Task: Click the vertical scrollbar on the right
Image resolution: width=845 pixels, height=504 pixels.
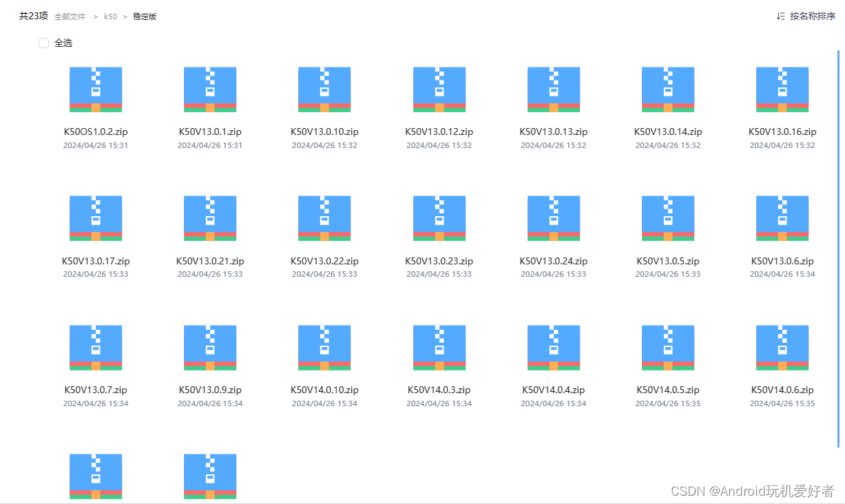Action: tap(838, 248)
